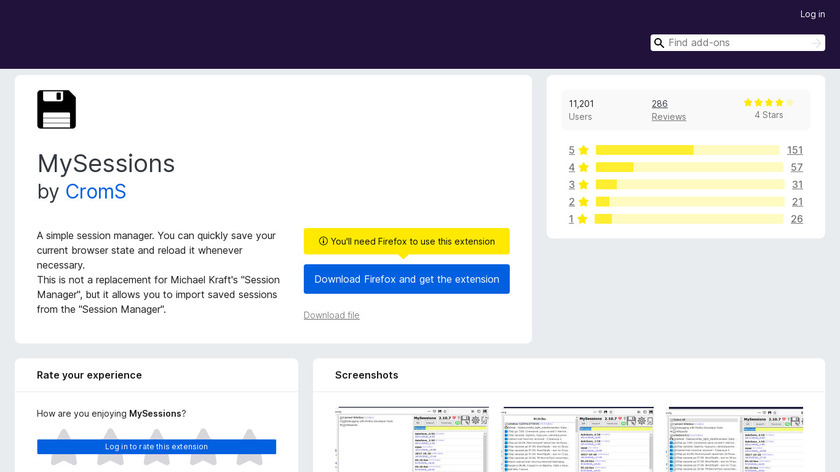Click the Screenshots section heading

[x=366, y=375]
